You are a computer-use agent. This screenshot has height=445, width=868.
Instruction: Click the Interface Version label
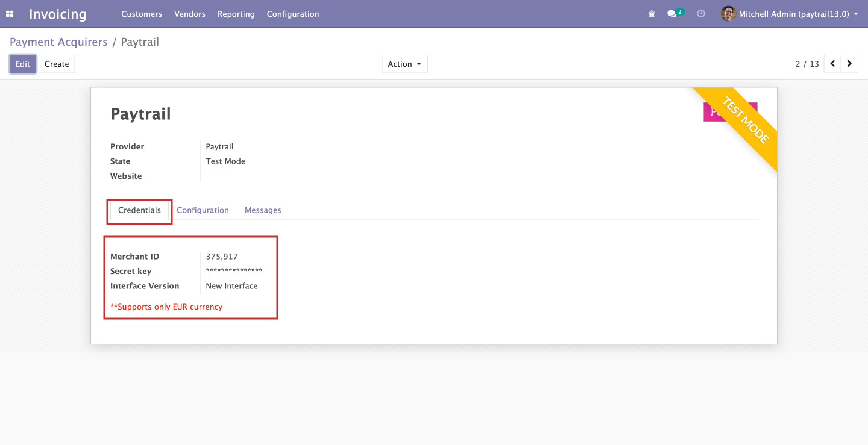click(x=145, y=286)
